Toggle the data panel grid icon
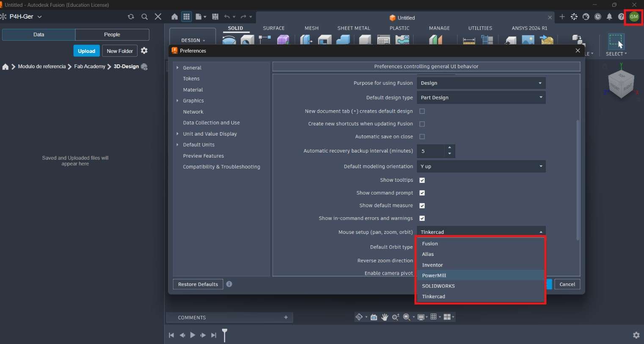 (x=186, y=17)
